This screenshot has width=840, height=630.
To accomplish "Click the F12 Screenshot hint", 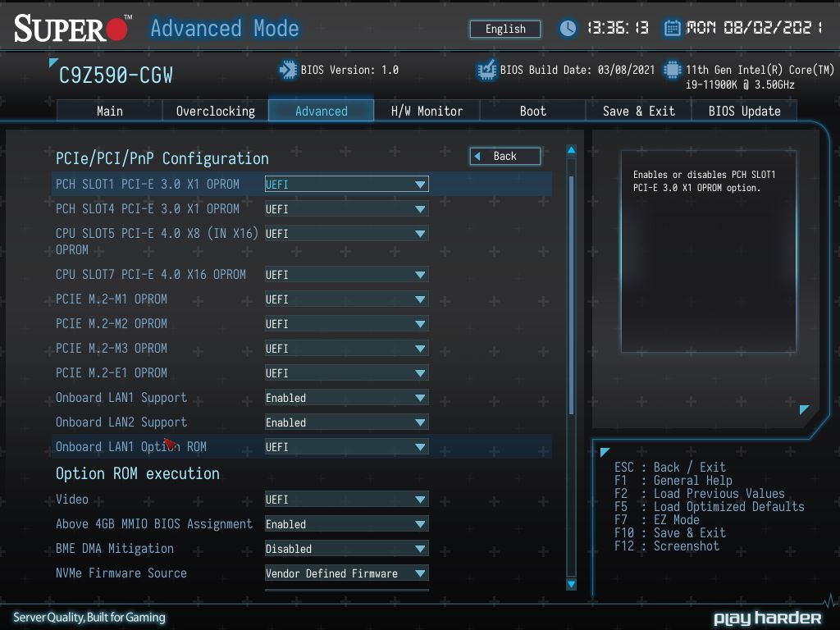I will tap(667, 546).
